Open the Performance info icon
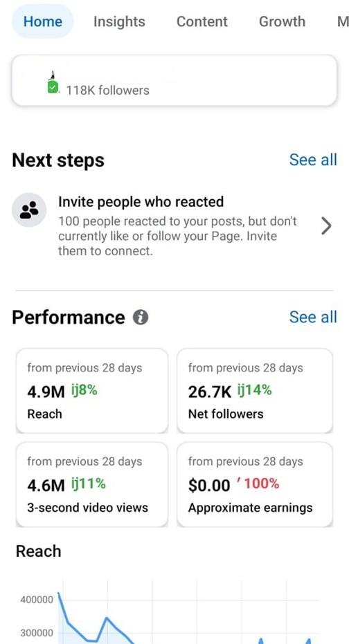 point(140,317)
